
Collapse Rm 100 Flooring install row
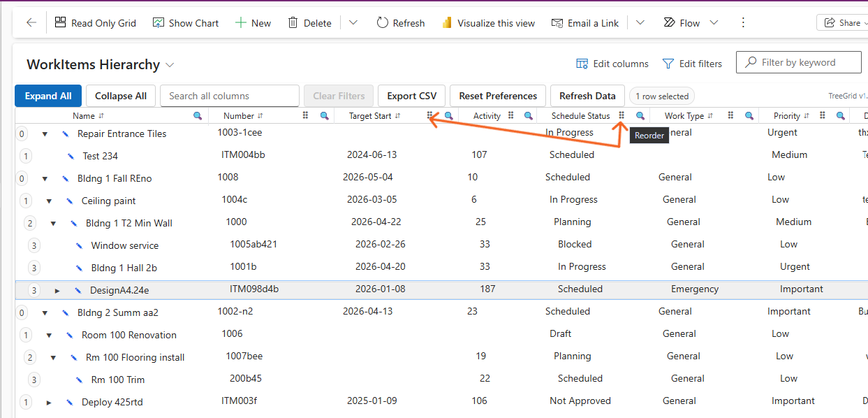53,357
